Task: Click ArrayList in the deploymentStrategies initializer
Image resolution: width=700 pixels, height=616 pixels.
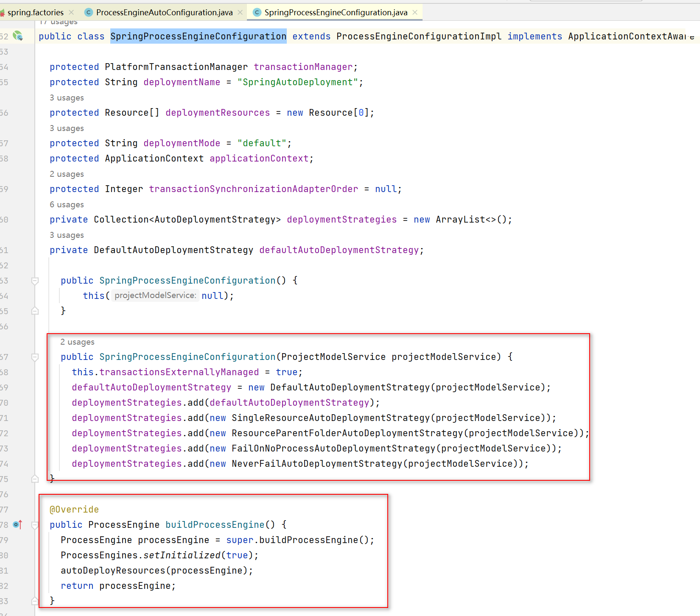Action: click(460, 220)
